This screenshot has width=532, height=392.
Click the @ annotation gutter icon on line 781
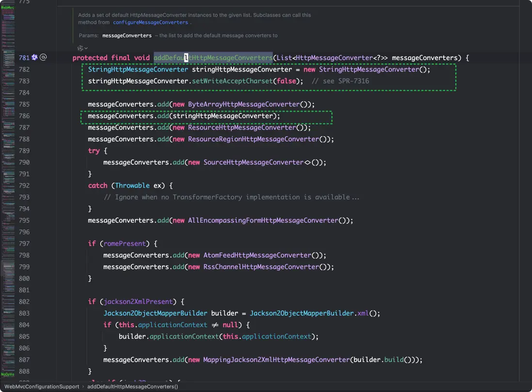tap(43, 58)
